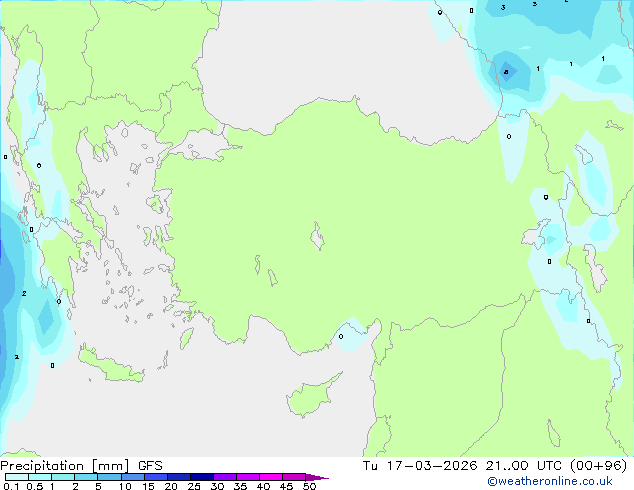634x490 pixels.
Task: Choose the 20–25 mm dark blue swatch
Action: click(x=179, y=477)
